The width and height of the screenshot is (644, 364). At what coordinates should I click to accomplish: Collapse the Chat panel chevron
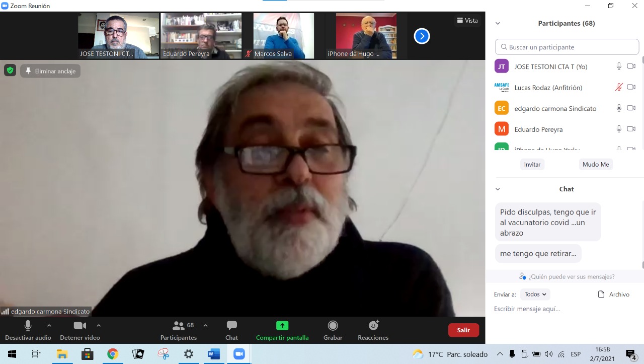click(498, 189)
